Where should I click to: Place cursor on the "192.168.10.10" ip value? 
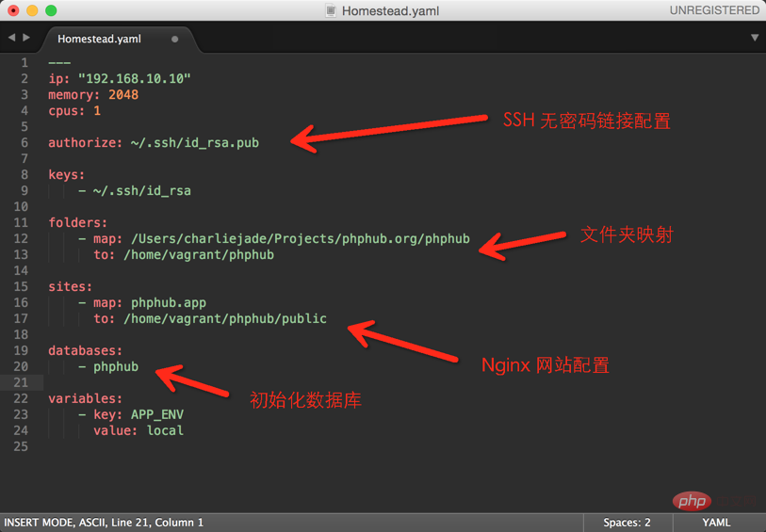pos(134,78)
